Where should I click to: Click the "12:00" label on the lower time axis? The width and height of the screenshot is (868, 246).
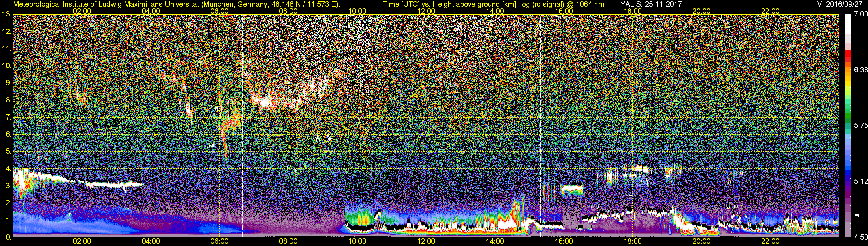(x=426, y=241)
